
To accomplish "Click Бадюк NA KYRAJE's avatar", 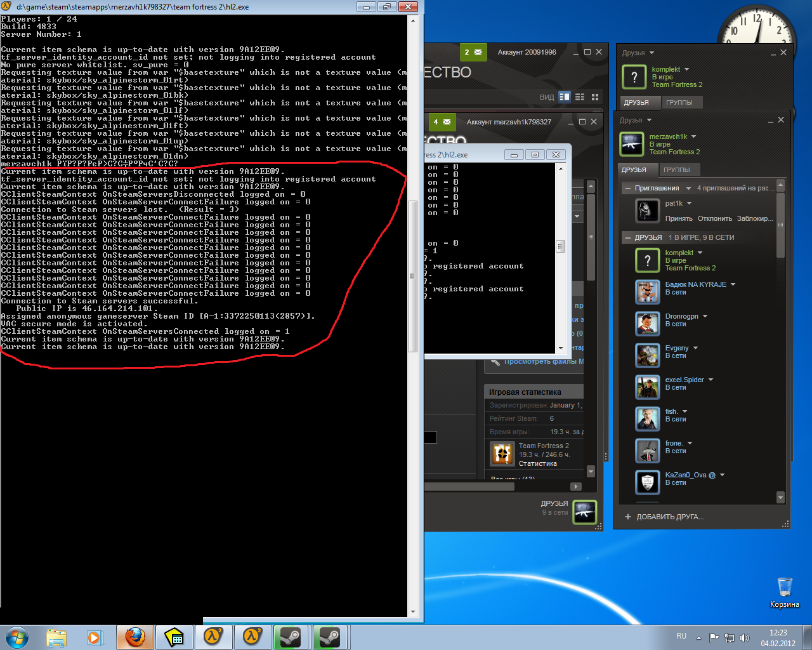I will pyautogui.click(x=648, y=292).
